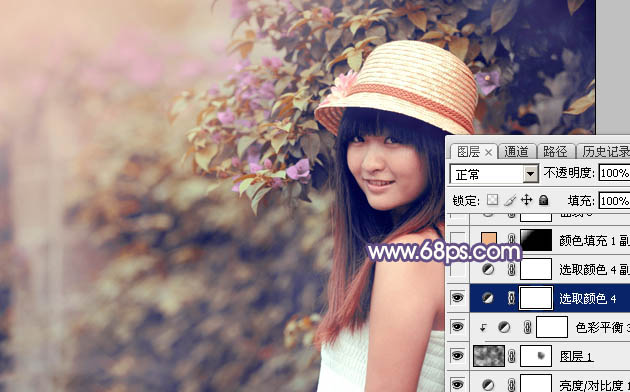Click the lock transparent pixels icon
The image size is (630, 392).
pos(493,200)
